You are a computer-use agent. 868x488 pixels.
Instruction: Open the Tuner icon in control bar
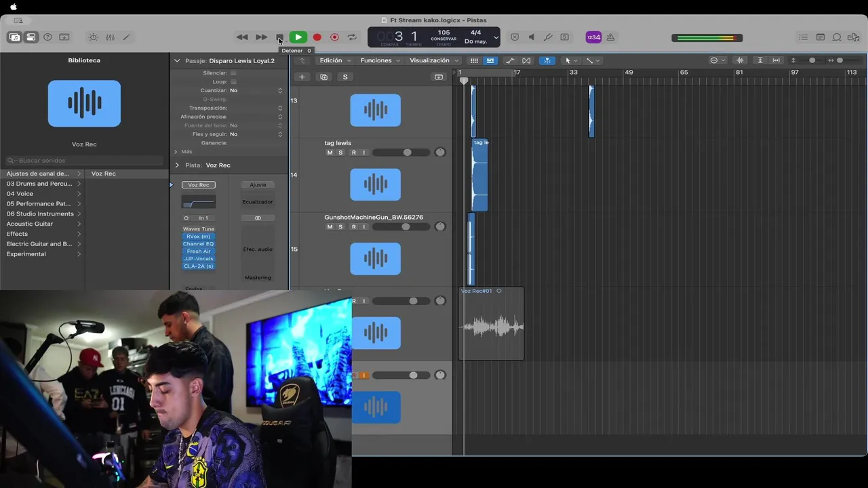click(548, 37)
